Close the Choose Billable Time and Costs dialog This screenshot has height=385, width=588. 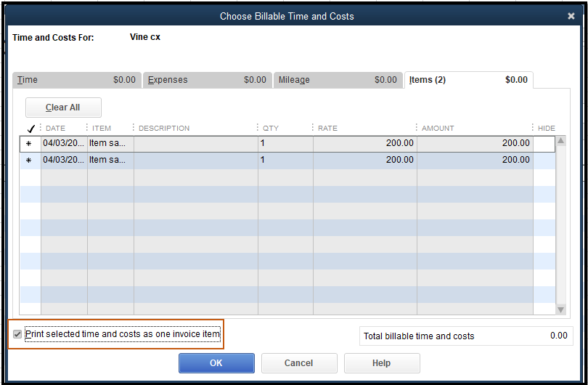pos(571,16)
